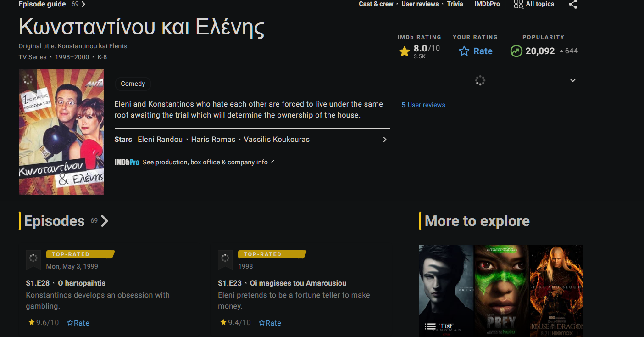Click the blue outlined rating star
644x337 pixels.
click(464, 51)
